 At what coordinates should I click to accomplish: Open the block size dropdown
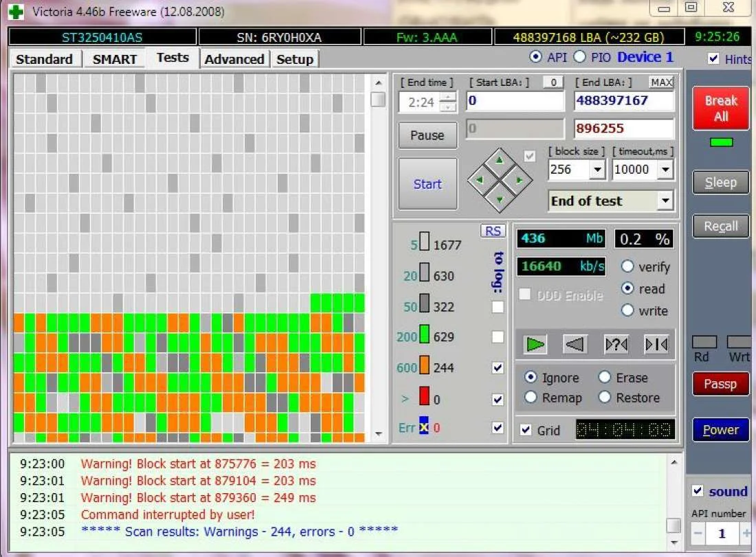[597, 170]
